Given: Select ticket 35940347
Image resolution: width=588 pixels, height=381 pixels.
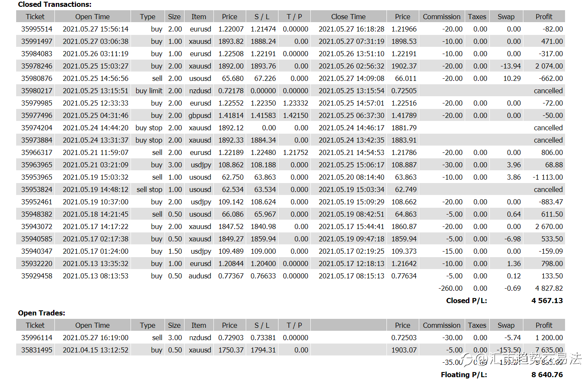Looking at the screenshot, I should (x=37, y=251).
